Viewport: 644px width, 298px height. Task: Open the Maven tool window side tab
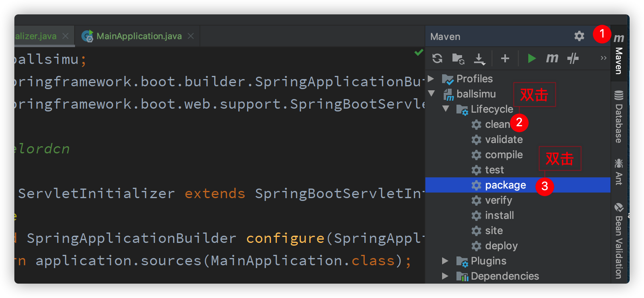pos(619,54)
